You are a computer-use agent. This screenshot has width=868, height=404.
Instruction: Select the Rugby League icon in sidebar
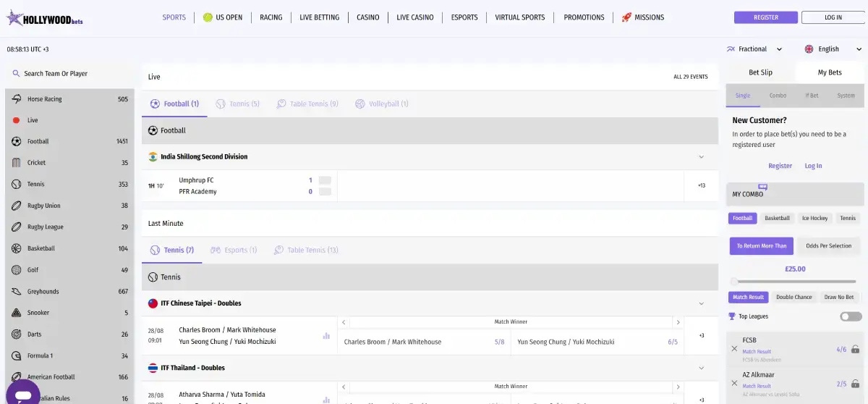point(16,227)
